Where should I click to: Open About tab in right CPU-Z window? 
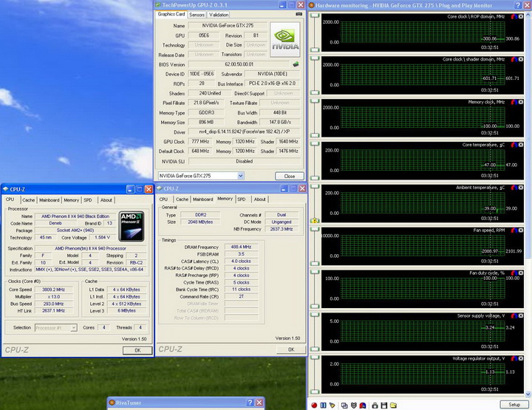pos(260,199)
